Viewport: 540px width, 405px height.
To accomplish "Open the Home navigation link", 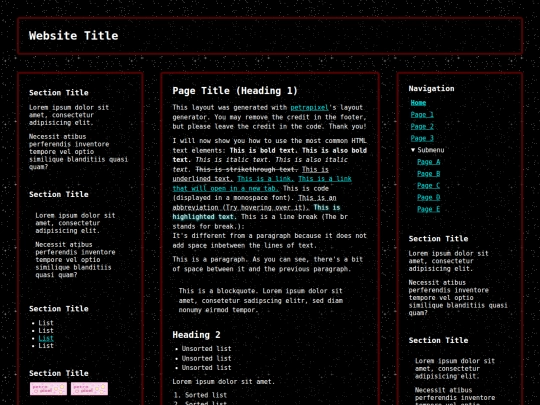I will pos(418,103).
